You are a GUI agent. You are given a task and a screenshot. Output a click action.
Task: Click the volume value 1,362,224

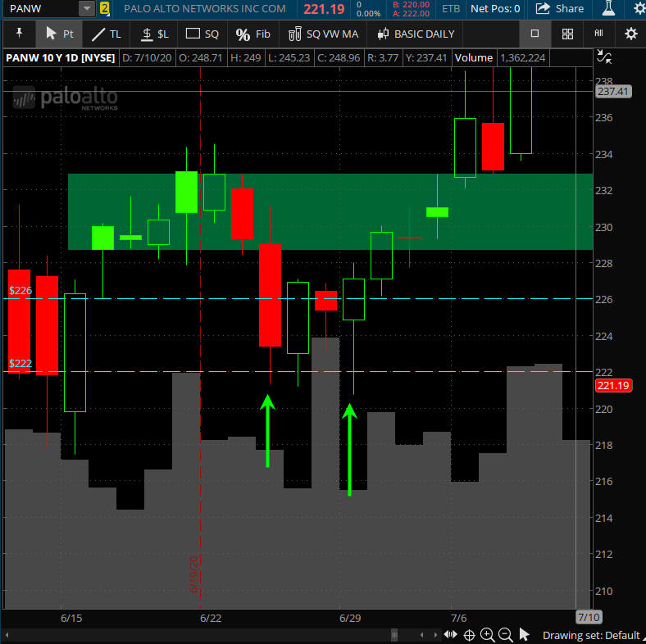point(522,57)
